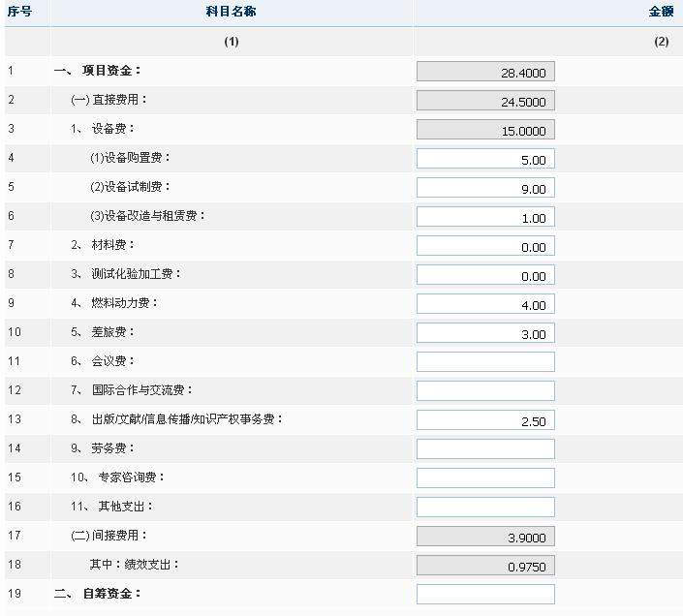The height and width of the screenshot is (616, 683).
Task: Edit the 设备改造与租赁费 amount field
Action: tap(485, 217)
